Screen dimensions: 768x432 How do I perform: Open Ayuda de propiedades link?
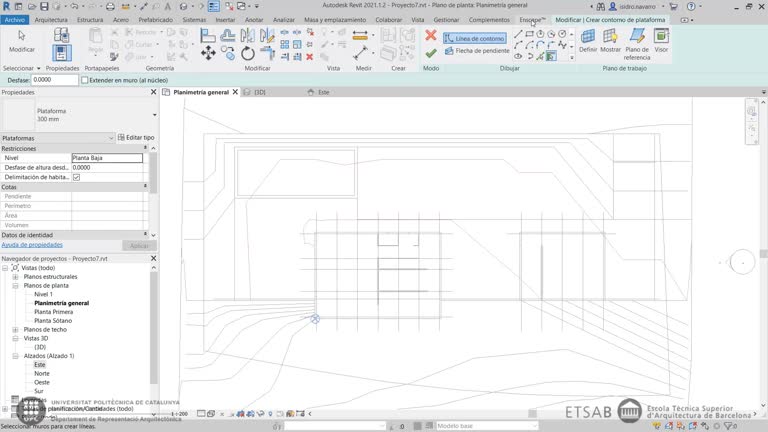pyautogui.click(x=32, y=244)
